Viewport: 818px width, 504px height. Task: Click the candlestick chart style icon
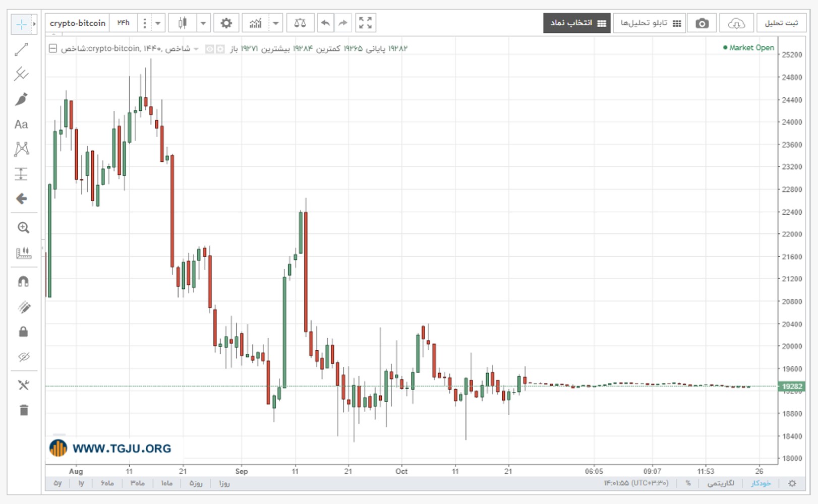[x=182, y=23]
